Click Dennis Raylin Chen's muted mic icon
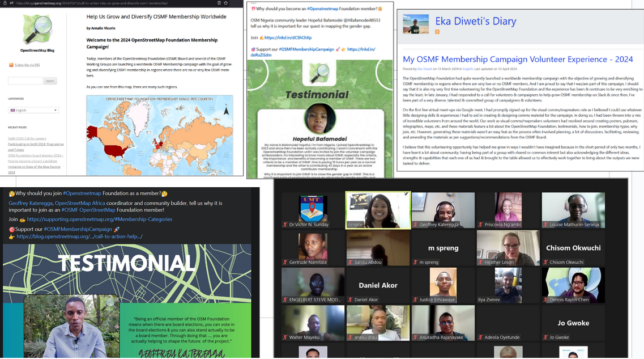The image size is (644, 359). coord(546,300)
